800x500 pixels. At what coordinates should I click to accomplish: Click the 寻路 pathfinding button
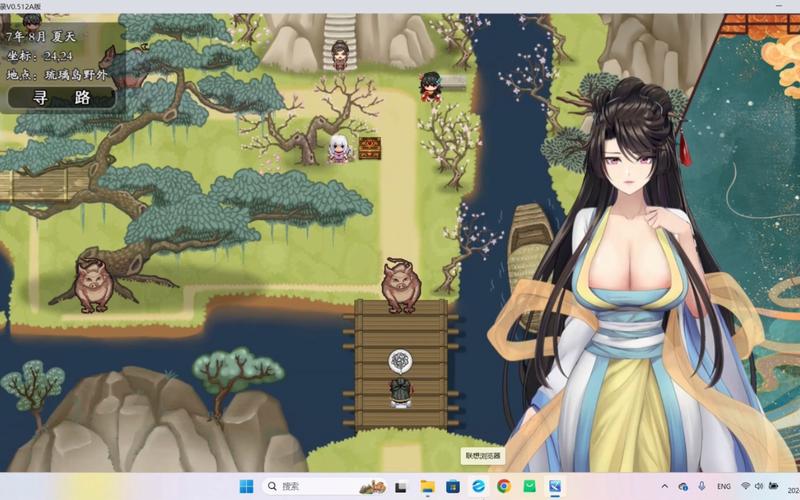pyautogui.click(x=62, y=97)
